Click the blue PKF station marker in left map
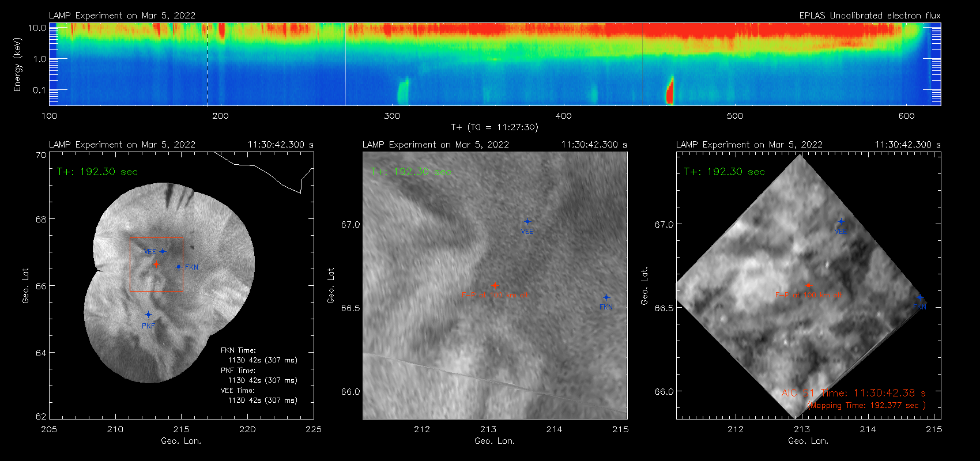 tap(148, 314)
